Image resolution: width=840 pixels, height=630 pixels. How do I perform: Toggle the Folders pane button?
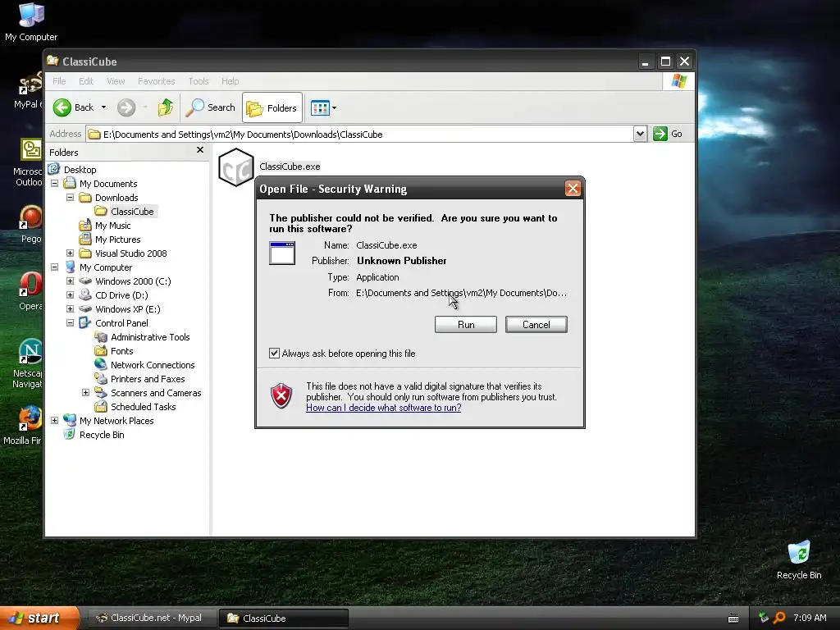pos(272,108)
